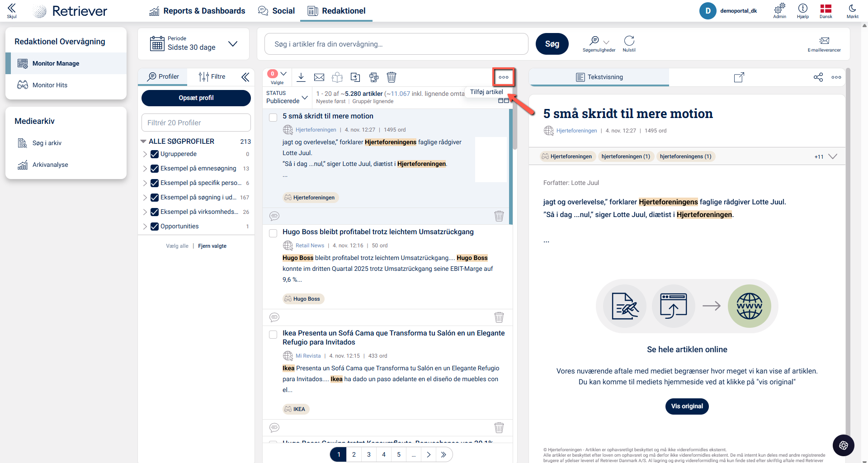The width and height of the screenshot is (868, 463).
Task: Open more options in the article preview
Action: click(x=836, y=77)
